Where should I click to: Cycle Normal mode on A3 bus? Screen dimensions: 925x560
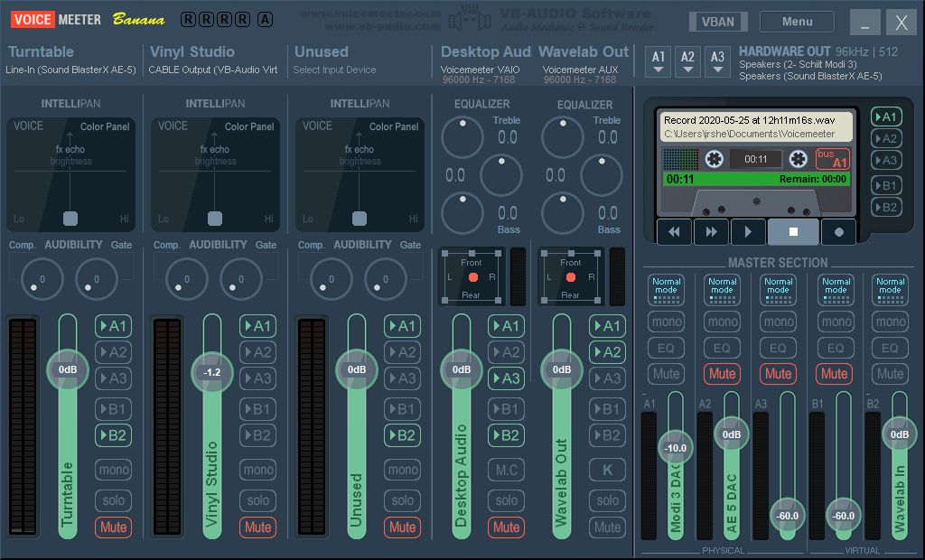pos(778,289)
